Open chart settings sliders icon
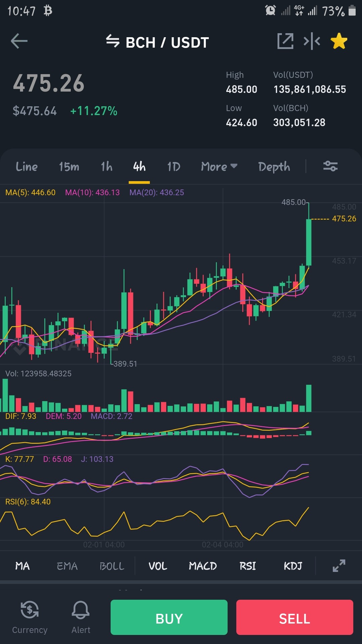The height and width of the screenshot is (644, 362). click(x=330, y=166)
